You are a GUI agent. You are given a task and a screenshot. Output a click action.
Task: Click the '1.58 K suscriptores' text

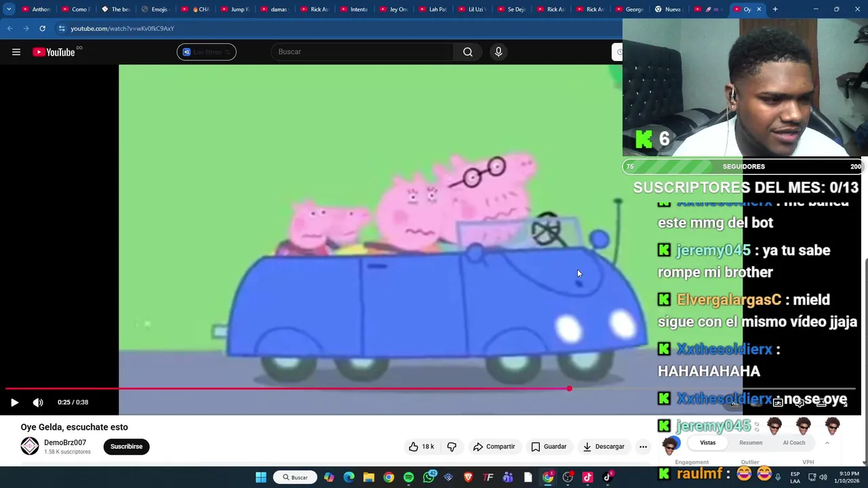(67, 452)
